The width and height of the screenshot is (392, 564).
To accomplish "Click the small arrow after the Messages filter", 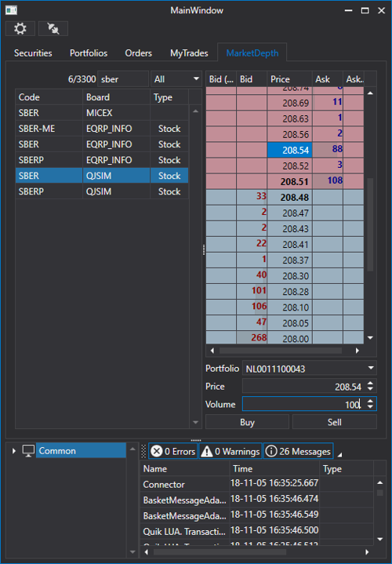I will pyautogui.click(x=339, y=455).
